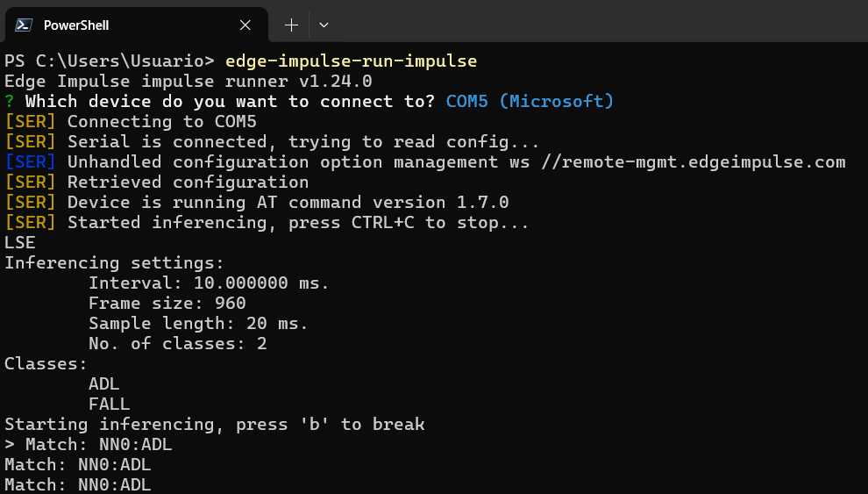Click the "Frame size: 960" line
The height and width of the screenshot is (494, 868).
tap(167, 304)
